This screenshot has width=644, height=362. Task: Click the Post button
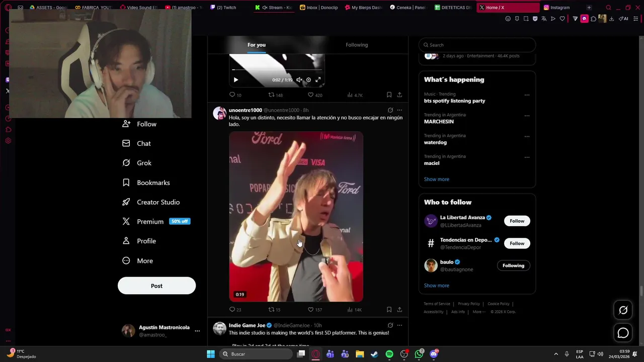coord(156,286)
